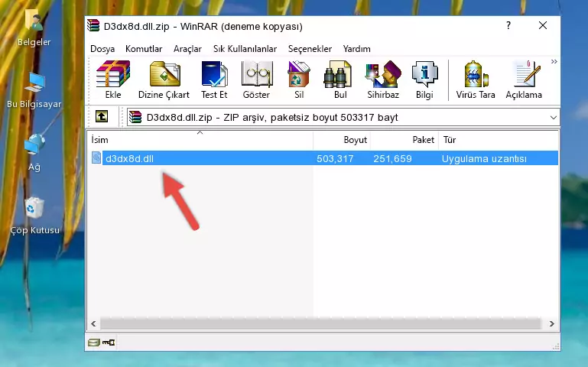Click the title bar help question mark
This screenshot has width=588, height=367.
508,25
